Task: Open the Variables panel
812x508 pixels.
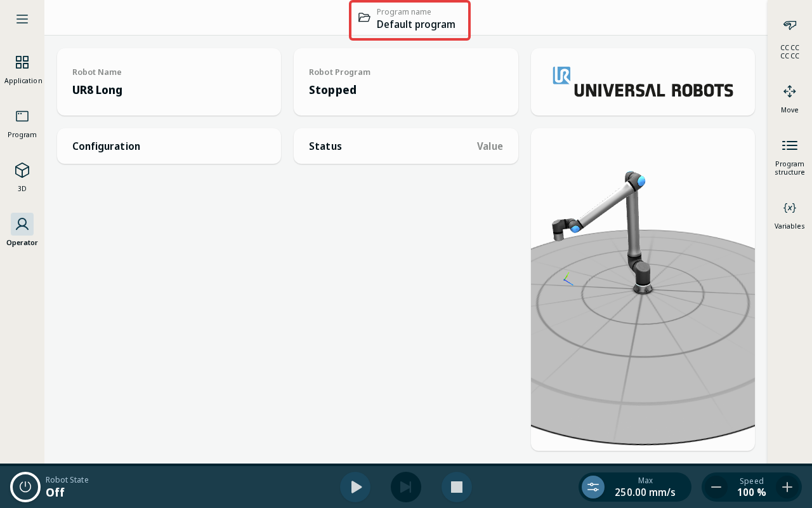Action: pos(790,215)
